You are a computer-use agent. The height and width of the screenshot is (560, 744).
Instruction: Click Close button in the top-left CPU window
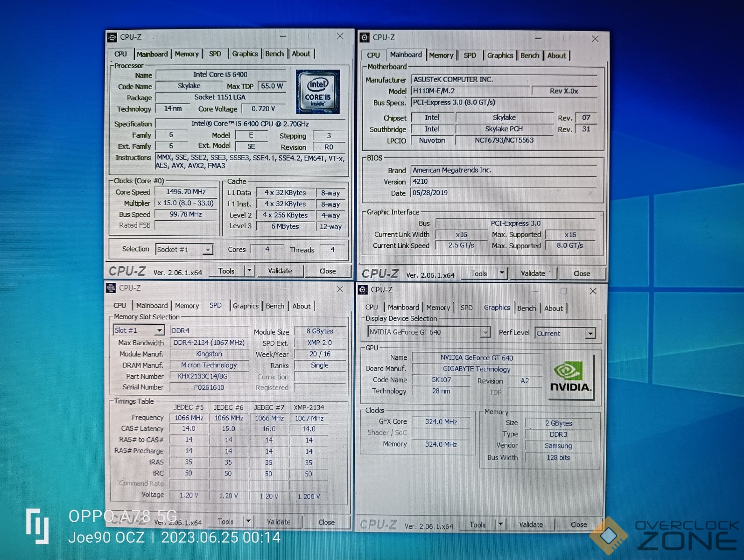(328, 271)
